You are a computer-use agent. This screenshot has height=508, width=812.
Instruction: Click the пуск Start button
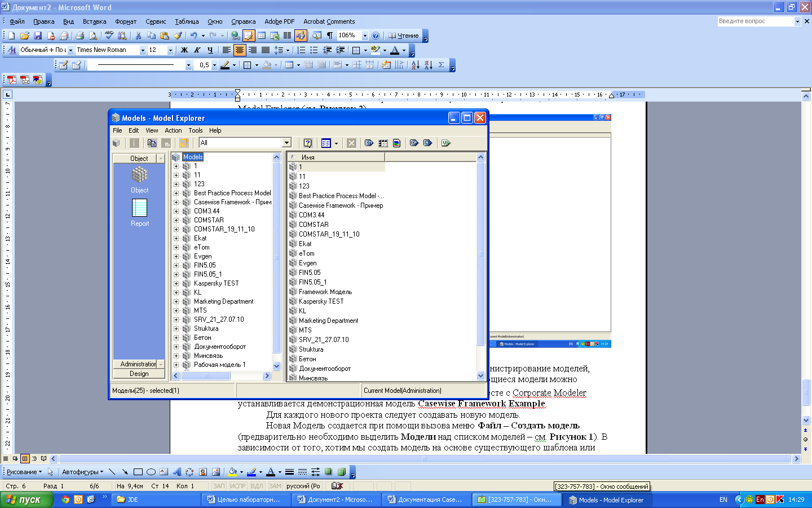pyautogui.click(x=27, y=500)
